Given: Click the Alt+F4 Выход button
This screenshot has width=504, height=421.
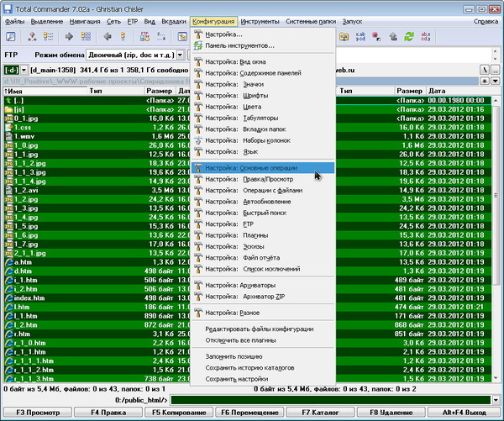Looking at the screenshot, I should click(x=465, y=413).
